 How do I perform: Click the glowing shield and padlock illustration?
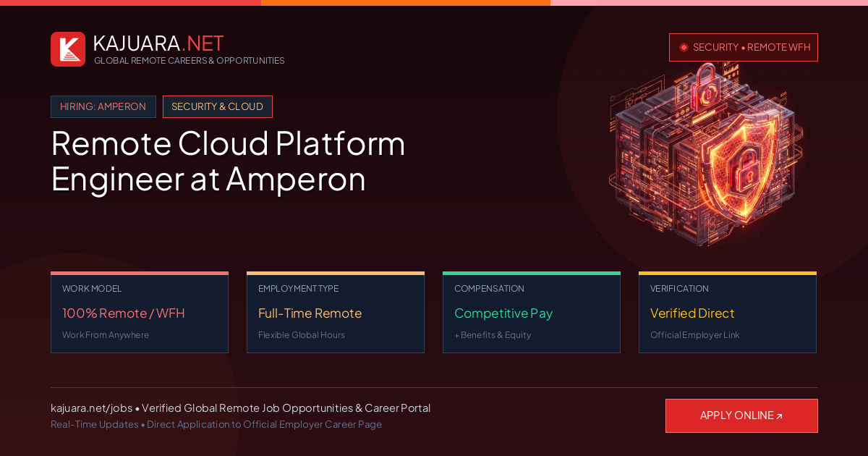(707, 154)
